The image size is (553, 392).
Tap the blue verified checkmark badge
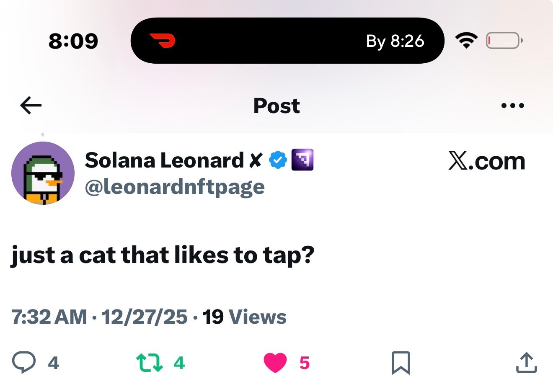pos(278,160)
